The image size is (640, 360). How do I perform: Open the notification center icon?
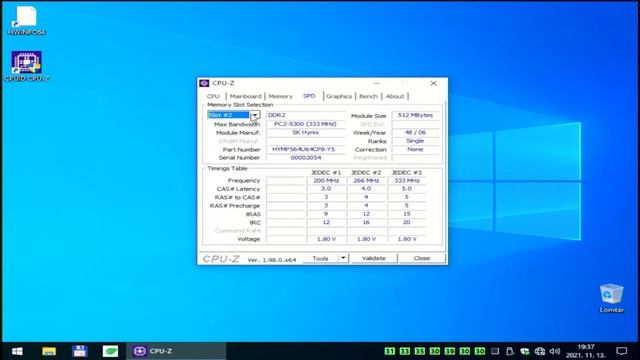622,351
